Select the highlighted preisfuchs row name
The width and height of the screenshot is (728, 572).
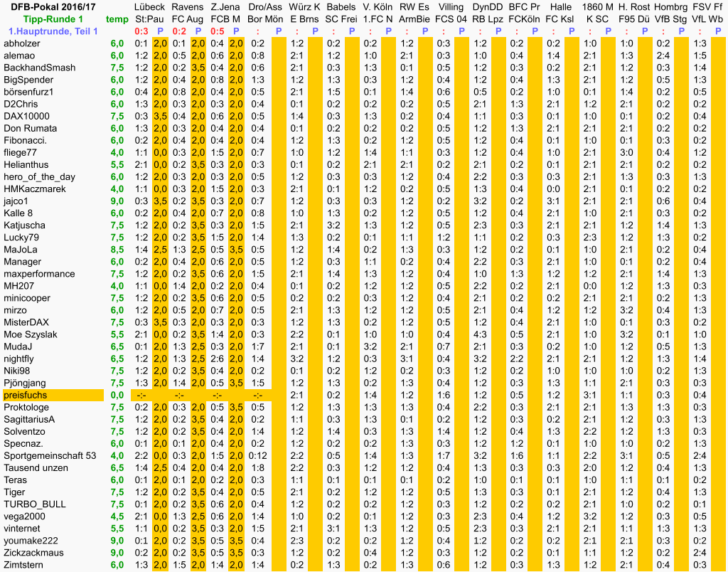(x=26, y=395)
